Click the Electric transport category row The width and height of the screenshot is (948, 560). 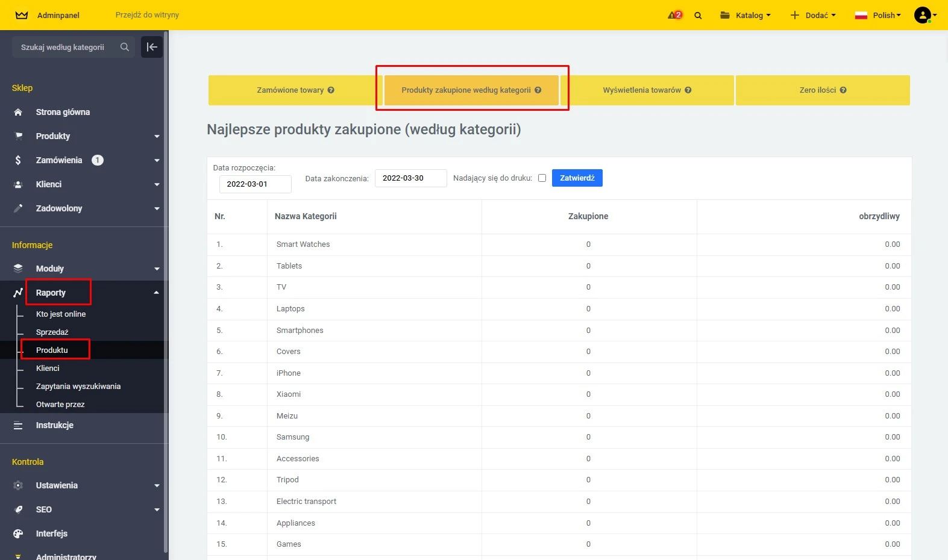(559, 502)
